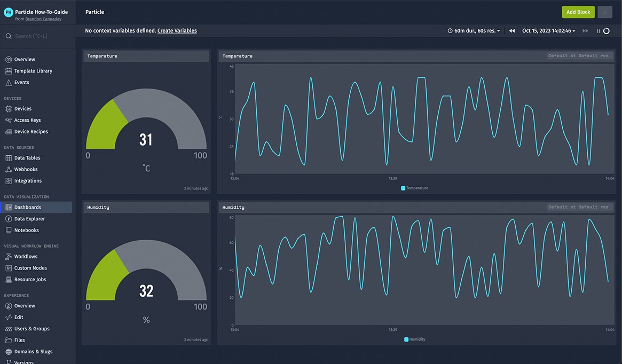The image size is (622, 364).
Task: Click the Devices chip icon
Action: point(9,109)
